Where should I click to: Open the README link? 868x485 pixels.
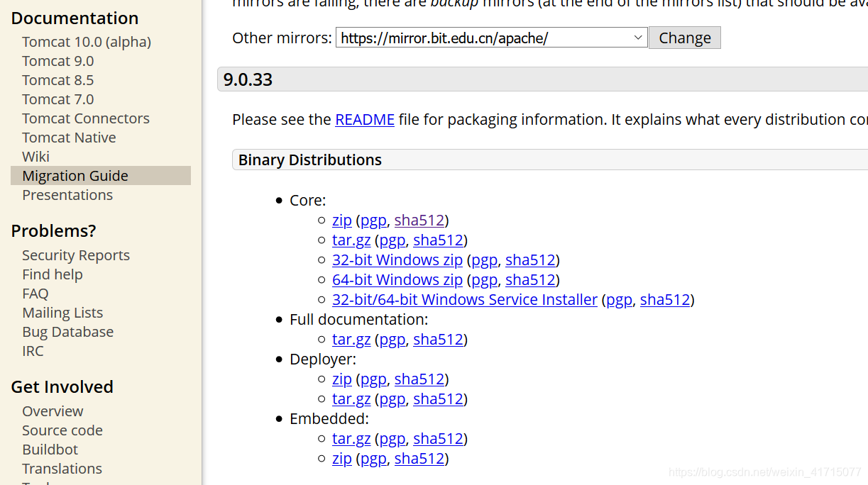(x=365, y=120)
